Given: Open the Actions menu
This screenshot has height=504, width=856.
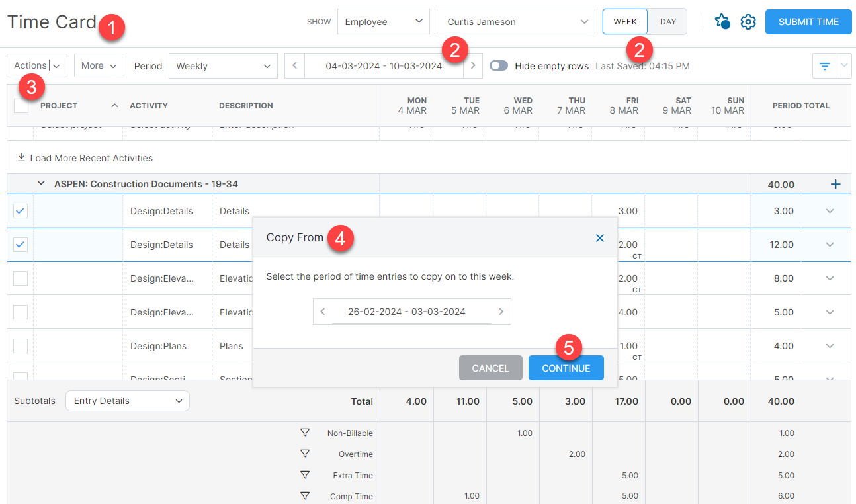Looking at the screenshot, I should pyautogui.click(x=36, y=65).
